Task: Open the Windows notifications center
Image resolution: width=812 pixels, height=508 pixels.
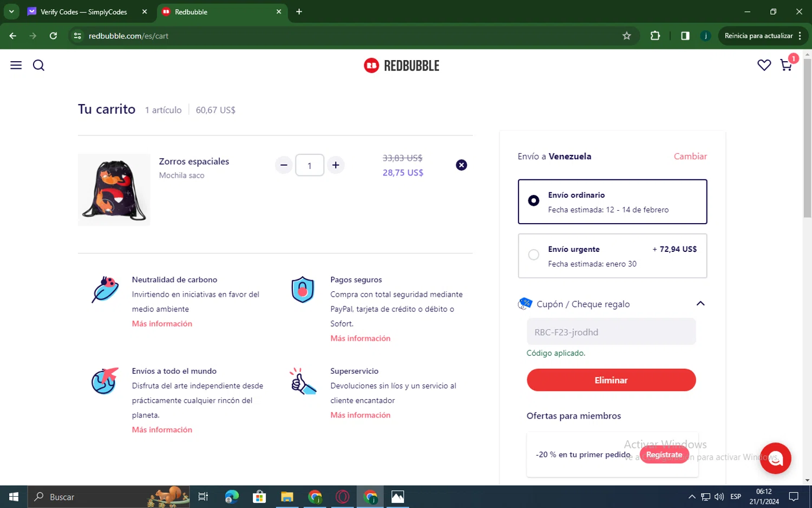Action: (794, 497)
